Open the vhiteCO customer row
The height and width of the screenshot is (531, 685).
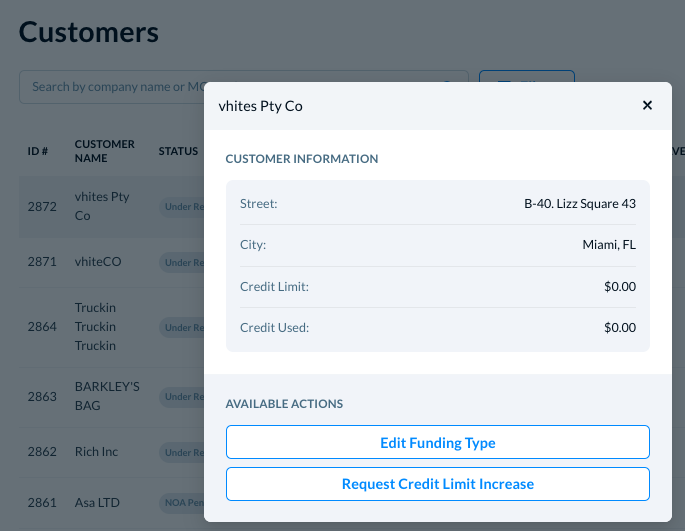click(98, 261)
